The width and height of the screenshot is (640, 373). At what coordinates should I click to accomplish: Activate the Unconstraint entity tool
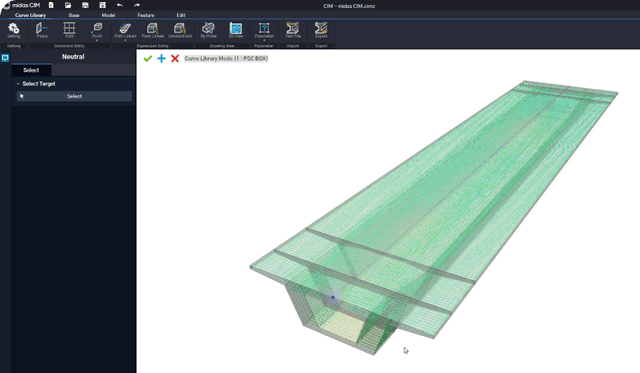tap(180, 30)
